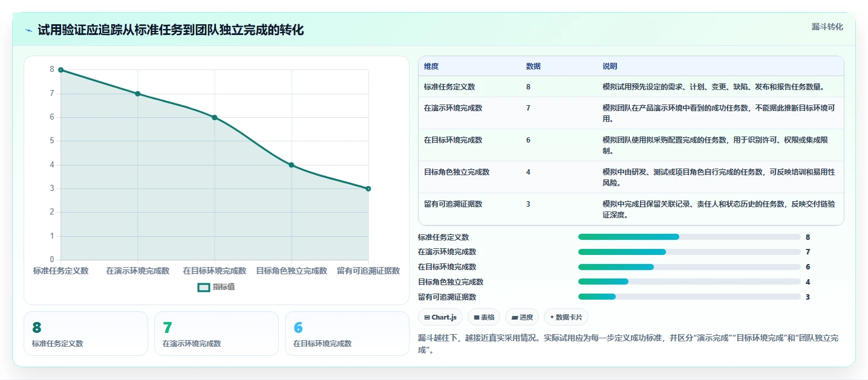Click the description starting 模拟团队在产品演示环境
Image resolution: width=868 pixels, height=380 pixels.
click(719, 113)
